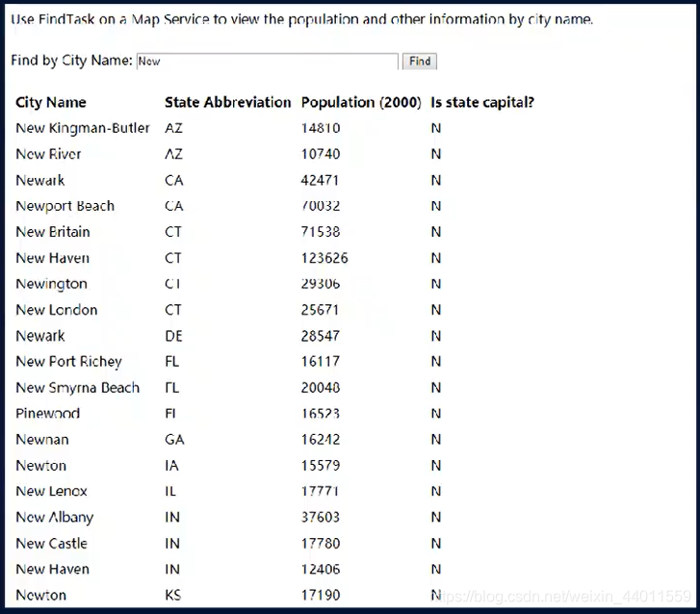Select the DE state abbreviation for Newark
Viewport: 700px width, 614px height.
click(173, 336)
